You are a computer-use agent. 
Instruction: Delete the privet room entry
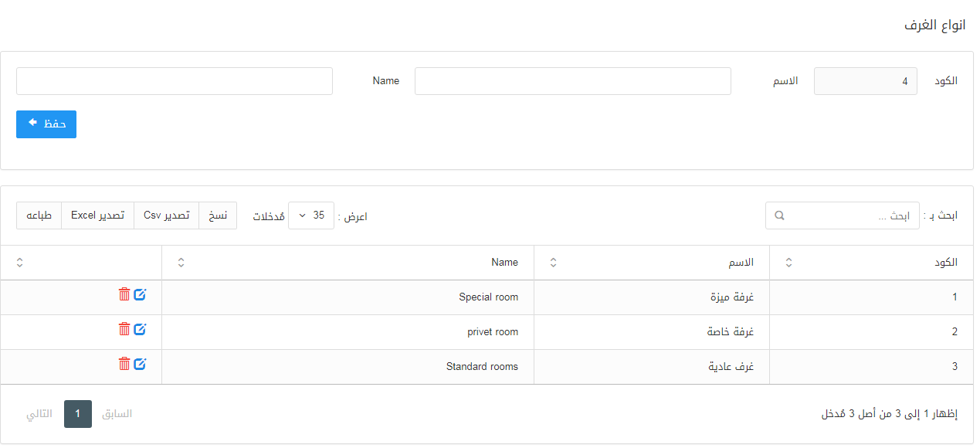pos(124,329)
